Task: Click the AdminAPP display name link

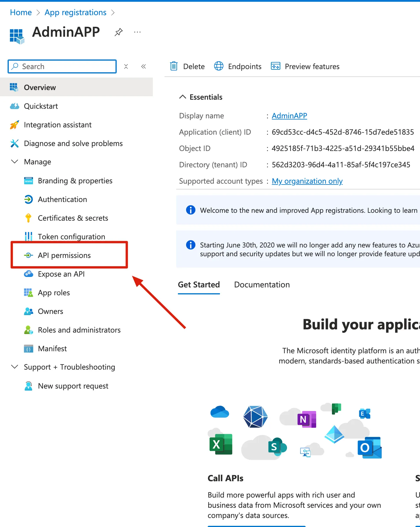Action: point(289,116)
